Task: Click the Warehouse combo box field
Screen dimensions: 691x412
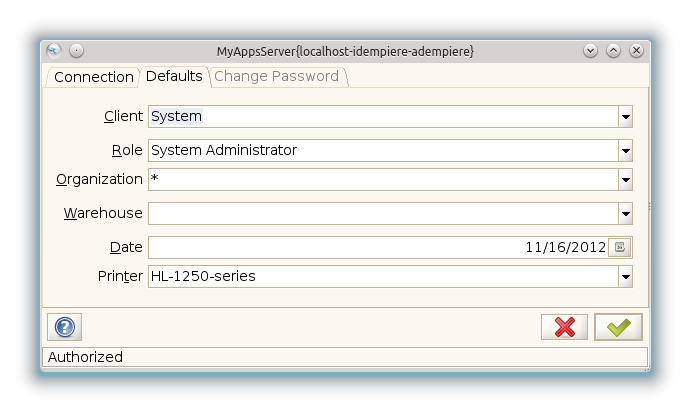Action: [382, 214]
